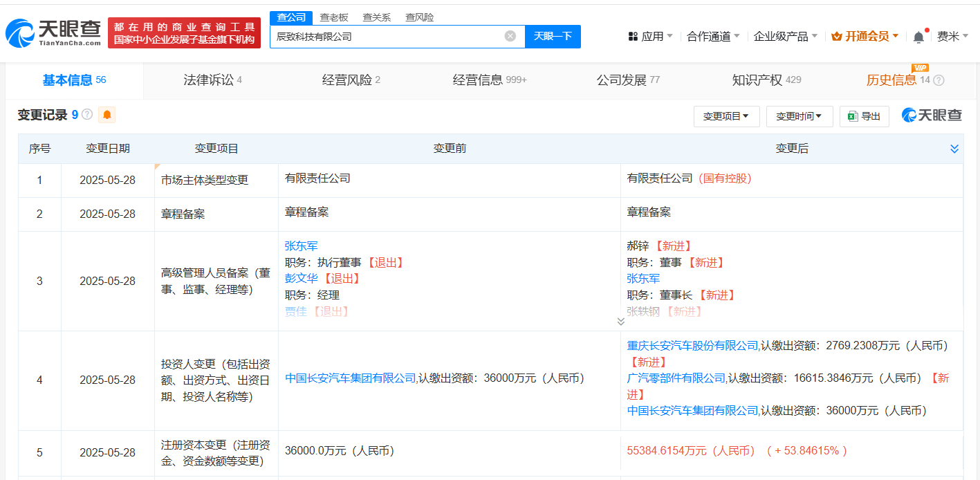Open 广汽零部件有限公司 company link
This screenshot has height=480, width=980.
[x=676, y=378]
